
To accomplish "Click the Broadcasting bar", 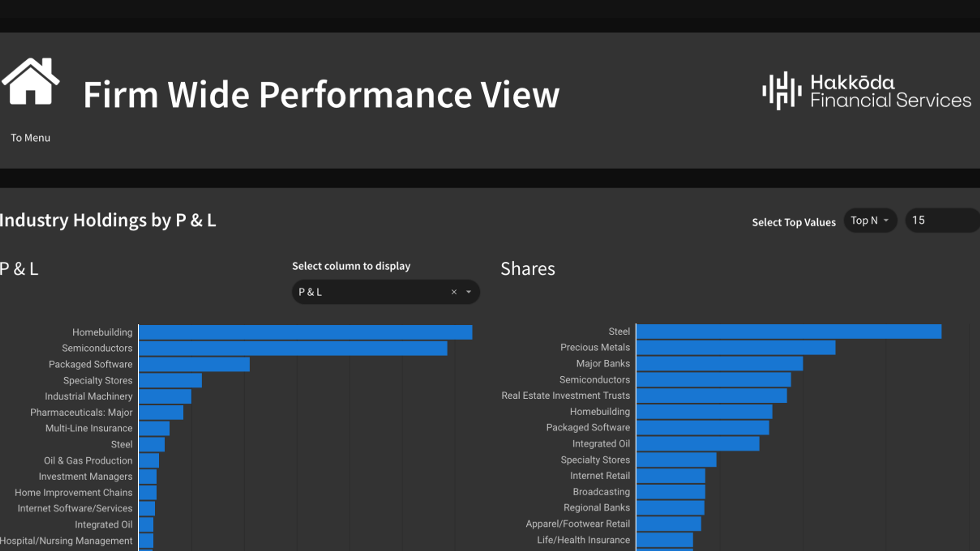I will click(x=671, y=492).
